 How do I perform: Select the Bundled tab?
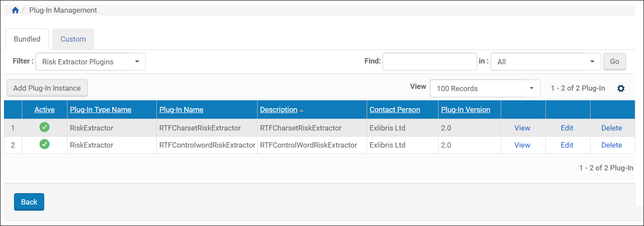[27, 39]
